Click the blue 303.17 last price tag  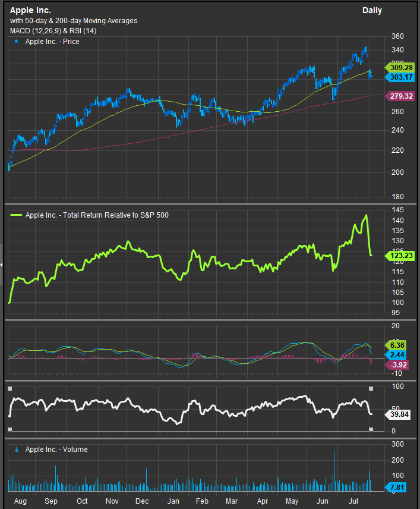(x=400, y=77)
